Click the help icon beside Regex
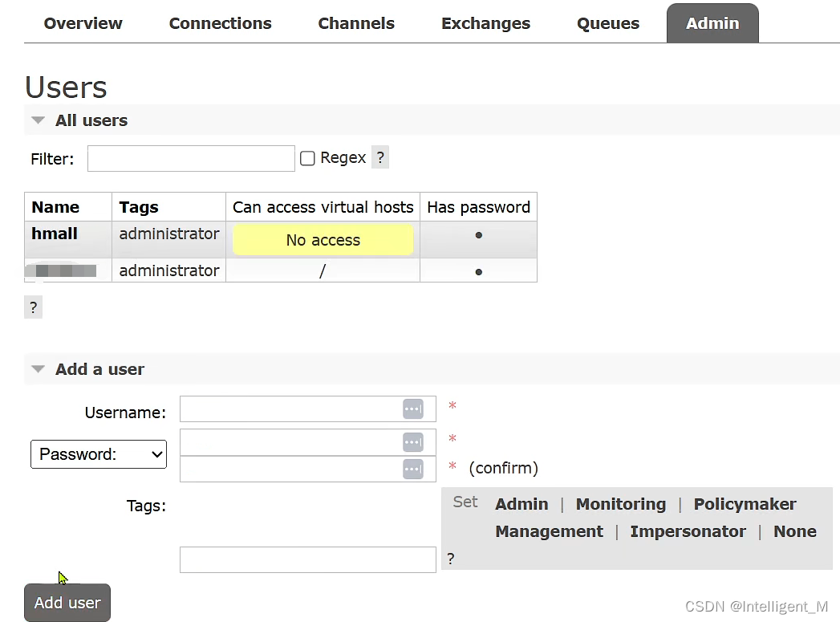Screen dimensions: 840x622 click(x=380, y=157)
